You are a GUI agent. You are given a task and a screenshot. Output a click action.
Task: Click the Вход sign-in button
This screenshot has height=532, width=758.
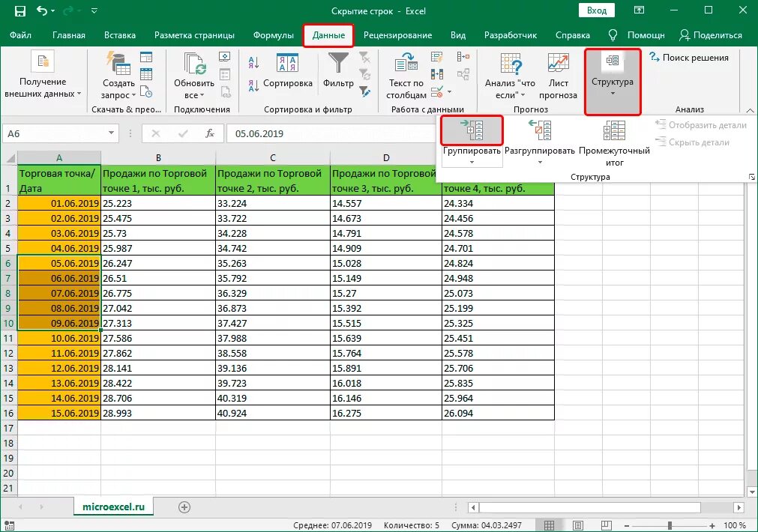coord(597,10)
